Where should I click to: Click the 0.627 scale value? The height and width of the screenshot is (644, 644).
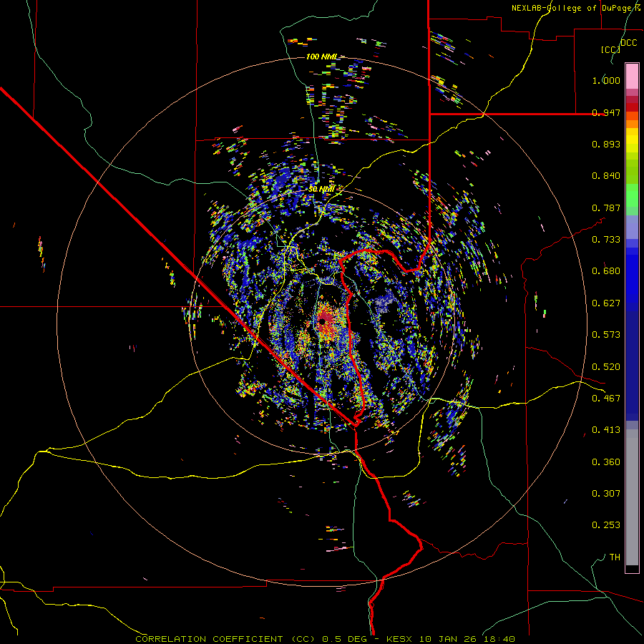point(606,303)
